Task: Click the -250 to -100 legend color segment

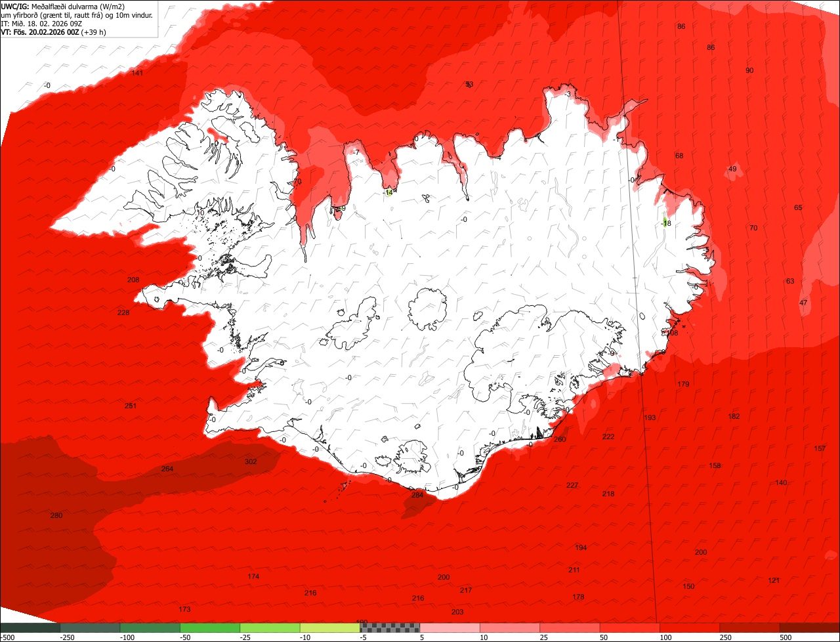Action: 90,628
